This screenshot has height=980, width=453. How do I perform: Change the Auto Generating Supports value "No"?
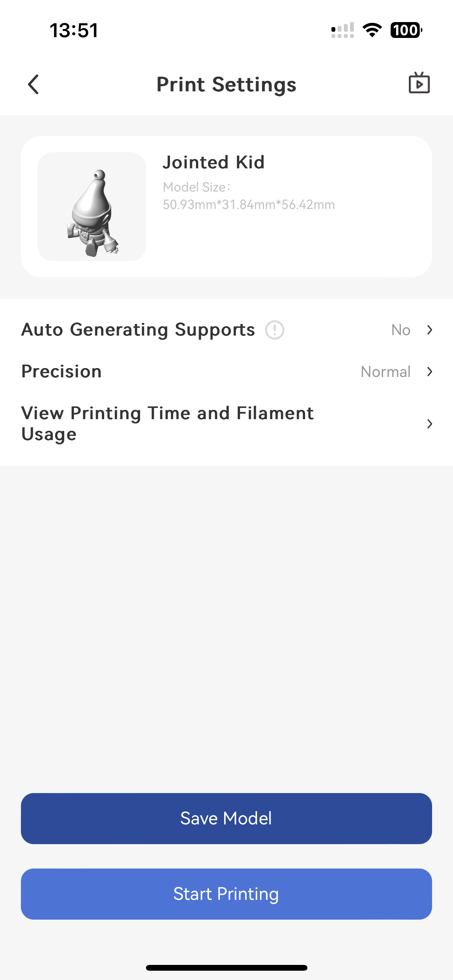pyautogui.click(x=401, y=330)
